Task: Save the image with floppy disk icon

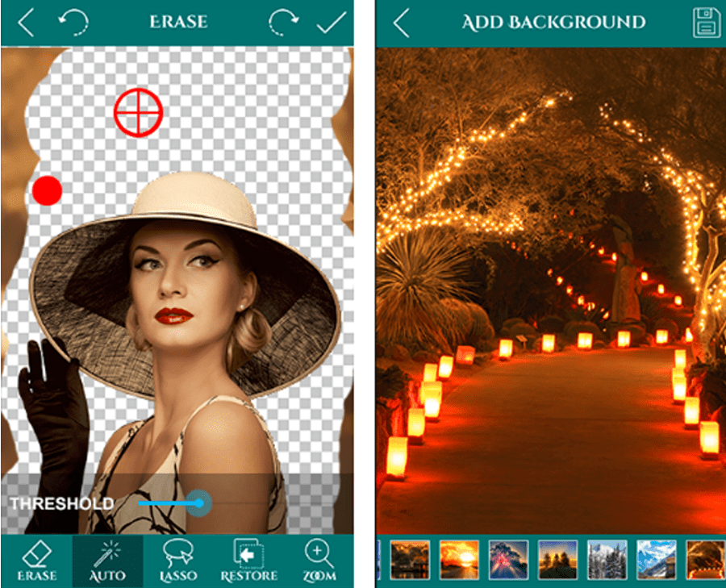Action: (x=707, y=23)
